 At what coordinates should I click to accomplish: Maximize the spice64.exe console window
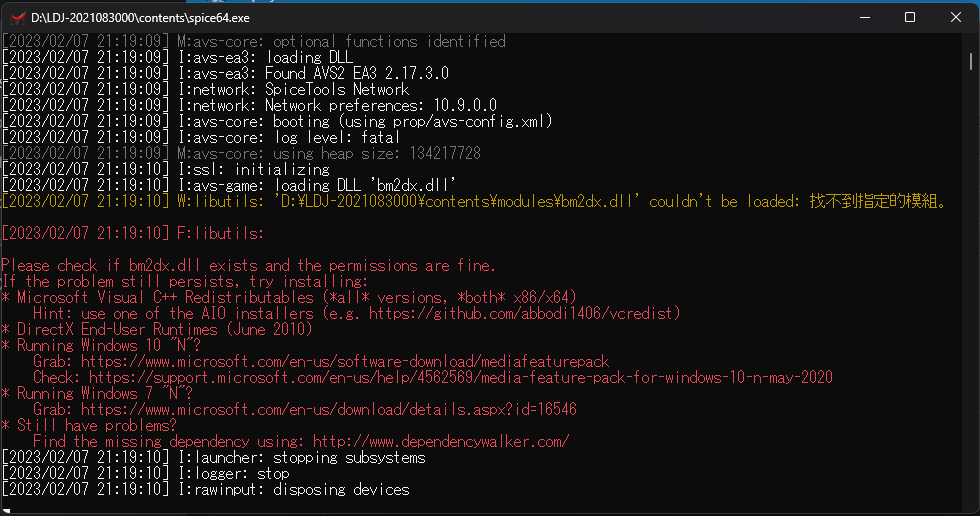click(x=910, y=17)
